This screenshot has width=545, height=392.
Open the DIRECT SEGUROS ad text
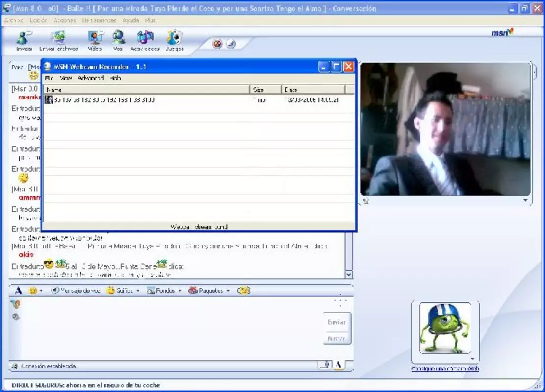(86, 385)
